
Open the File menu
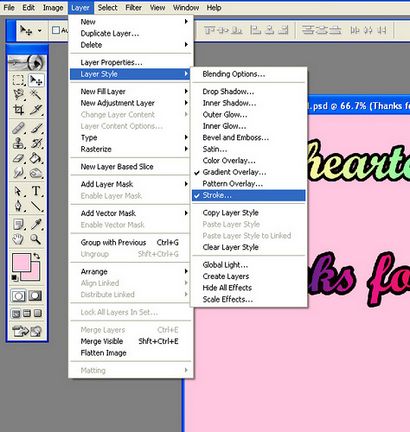(9, 7)
